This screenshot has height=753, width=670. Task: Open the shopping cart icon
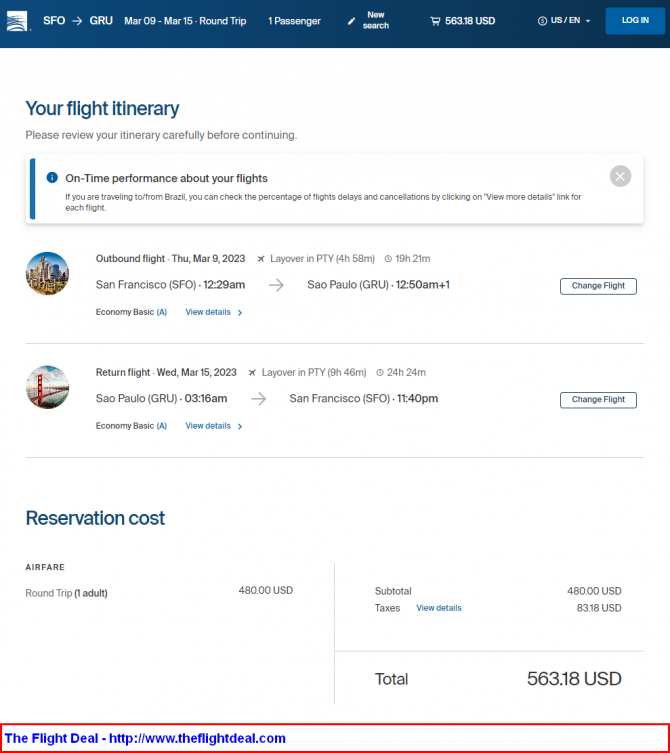[435, 20]
